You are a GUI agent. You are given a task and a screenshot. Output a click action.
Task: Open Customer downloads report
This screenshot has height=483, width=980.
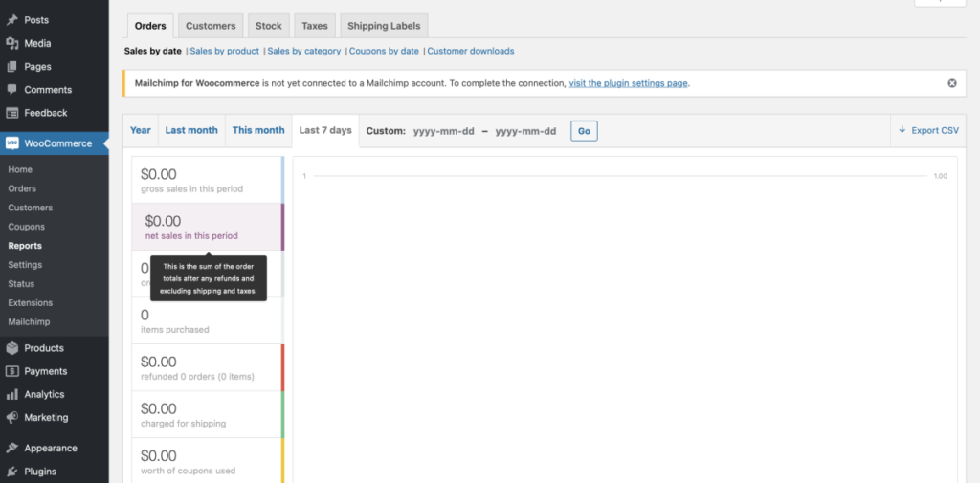tap(471, 51)
